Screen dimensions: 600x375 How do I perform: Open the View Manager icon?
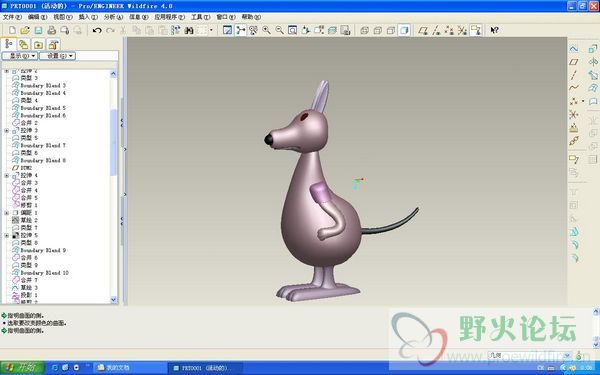click(x=345, y=30)
